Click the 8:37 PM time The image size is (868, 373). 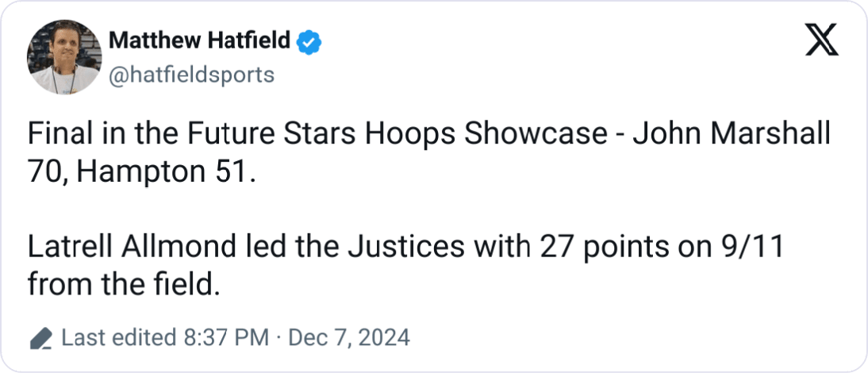tap(225, 339)
